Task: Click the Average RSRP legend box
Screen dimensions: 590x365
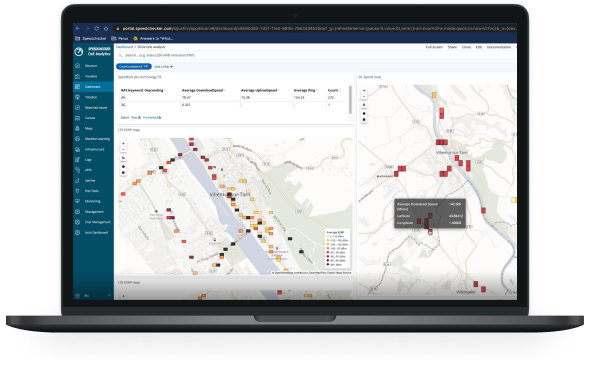Action: tap(338, 248)
